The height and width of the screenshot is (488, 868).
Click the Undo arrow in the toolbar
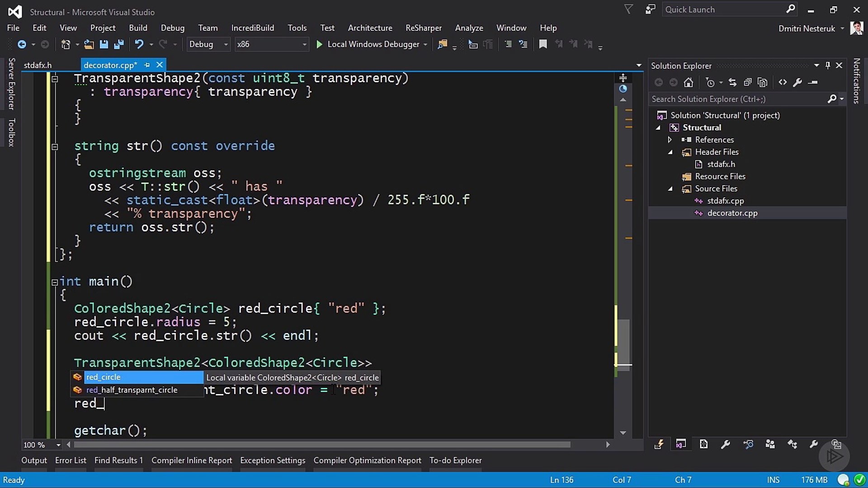[139, 44]
